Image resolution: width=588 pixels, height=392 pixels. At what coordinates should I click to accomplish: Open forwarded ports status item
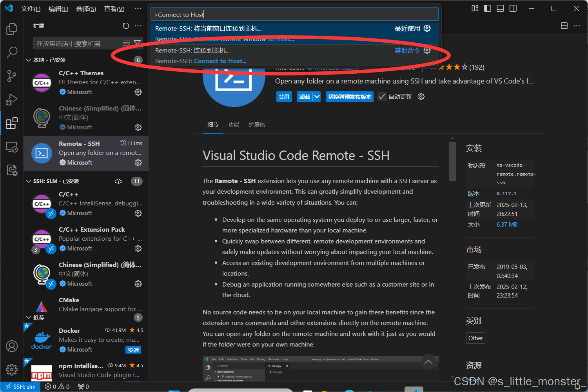coord(83,387)
